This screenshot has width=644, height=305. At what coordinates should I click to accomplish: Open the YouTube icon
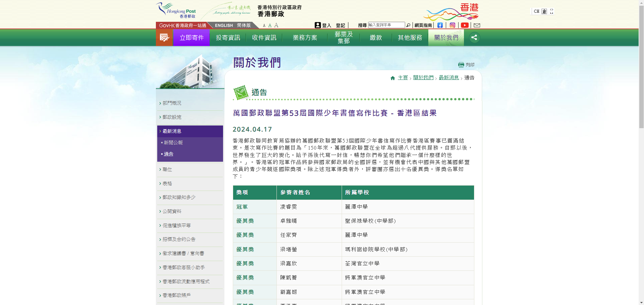(465, 25)
